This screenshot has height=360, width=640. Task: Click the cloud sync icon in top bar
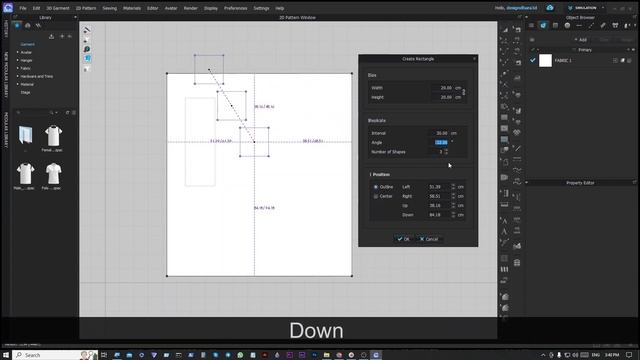[x=550, y=8]
